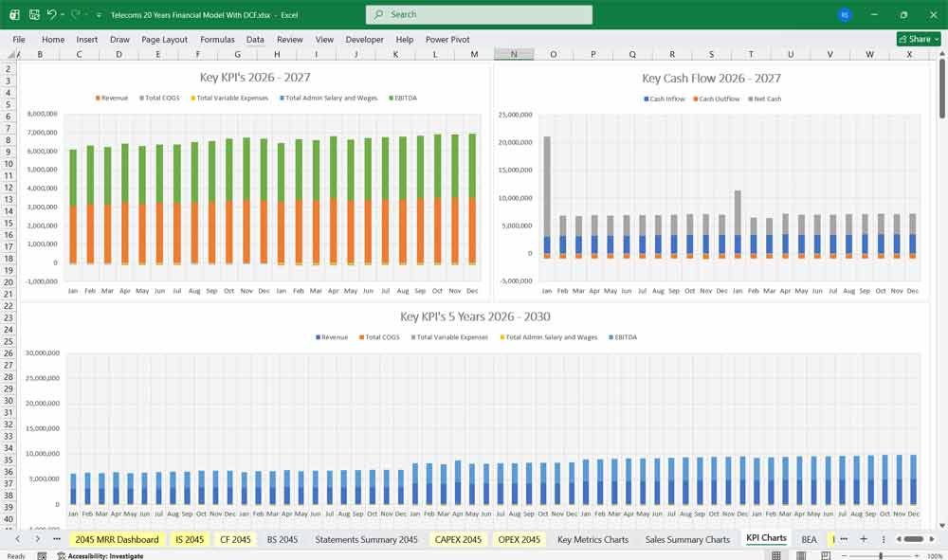Open the Undo history dropdown arrow
The width and height of the screenshot is (948, 560).
[63, 14]
